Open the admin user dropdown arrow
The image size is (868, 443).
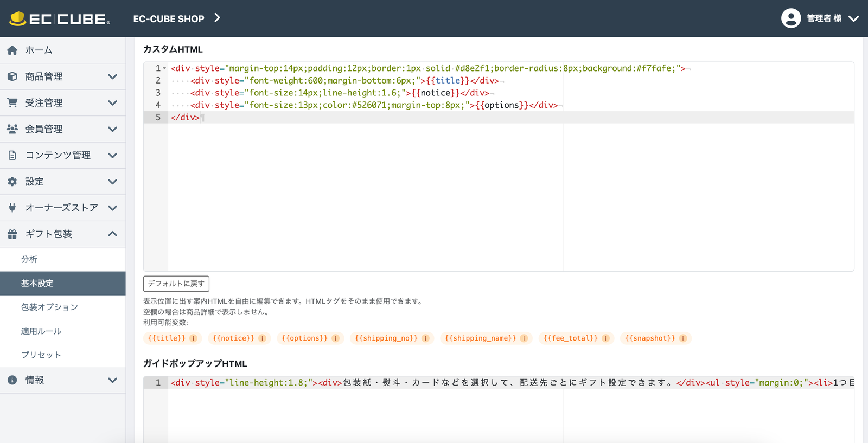(853, 18)
